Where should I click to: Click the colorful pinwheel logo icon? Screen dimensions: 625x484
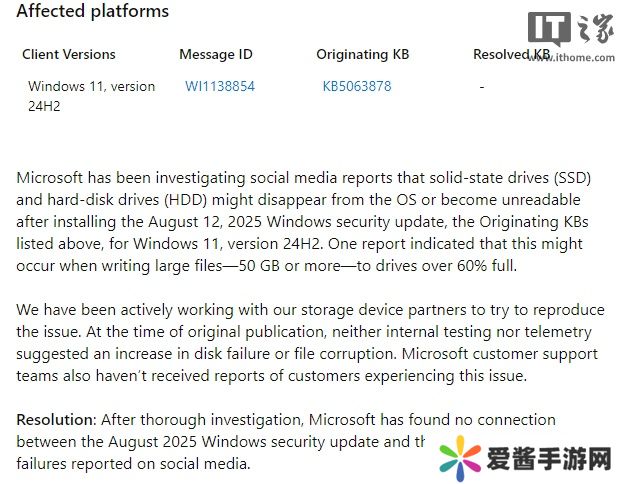(460, 459)
